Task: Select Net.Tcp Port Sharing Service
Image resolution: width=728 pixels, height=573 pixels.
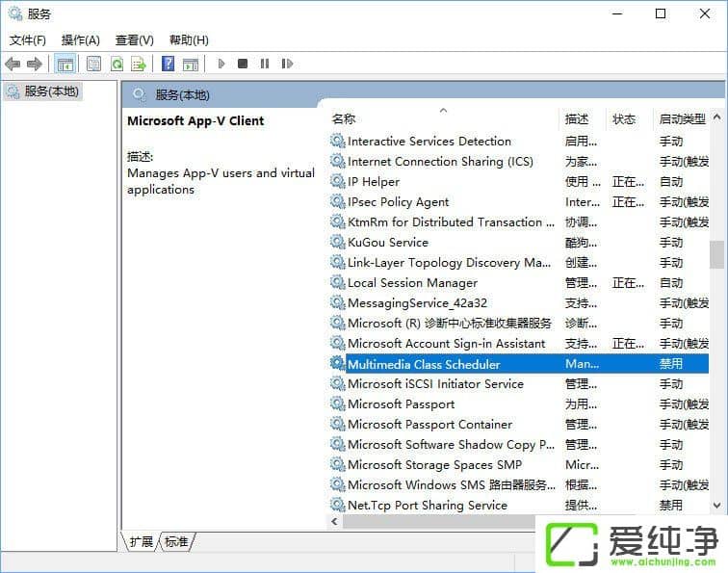Action: [x=519, y=506]
